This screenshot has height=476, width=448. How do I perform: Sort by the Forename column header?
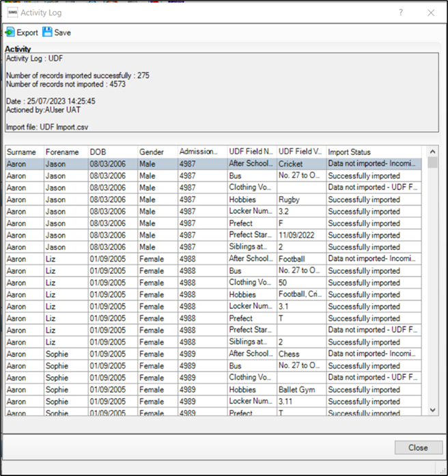(x=62, y=152)
